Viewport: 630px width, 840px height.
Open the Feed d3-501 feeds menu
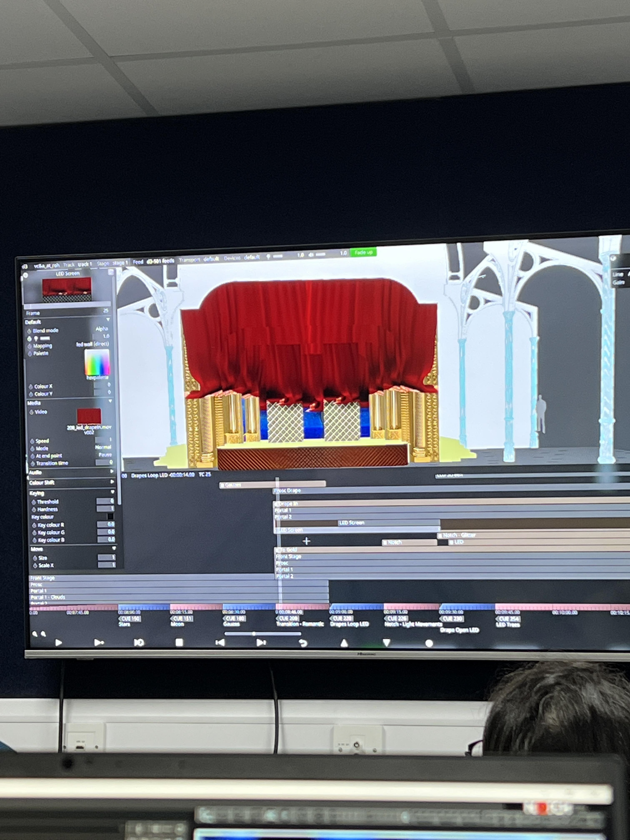pyautogui.click(x=153, y=261)
